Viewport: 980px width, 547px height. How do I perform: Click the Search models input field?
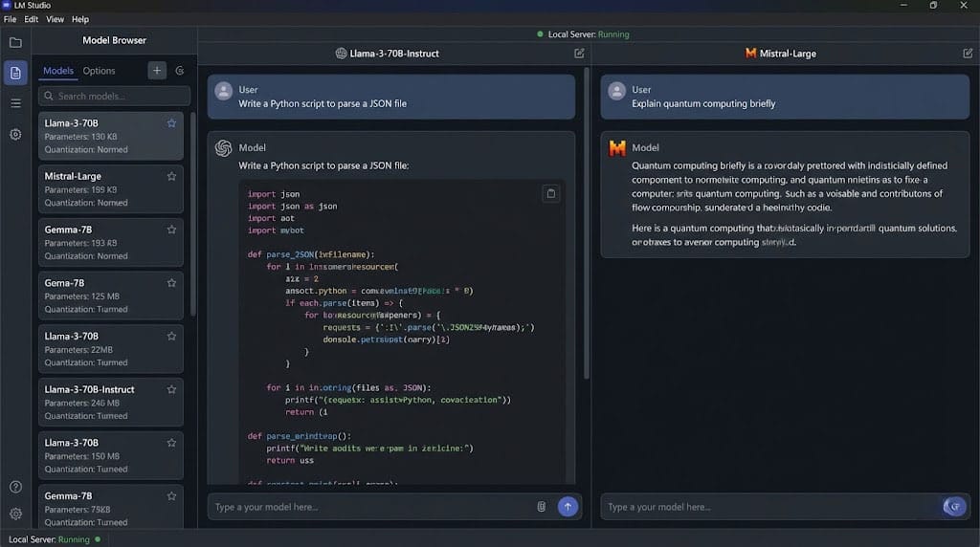[115, 96]
